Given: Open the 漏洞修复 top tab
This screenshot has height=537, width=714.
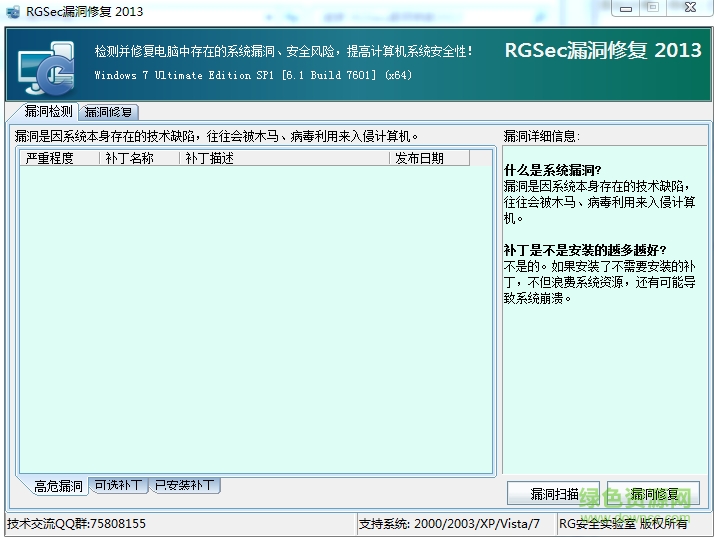Looking at the screenshot, I should 109,112.
